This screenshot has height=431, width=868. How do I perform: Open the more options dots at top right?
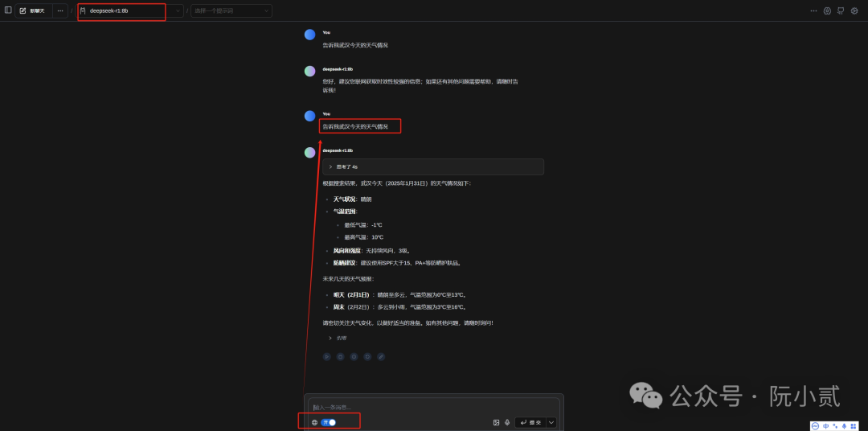(x=813, y=10)
